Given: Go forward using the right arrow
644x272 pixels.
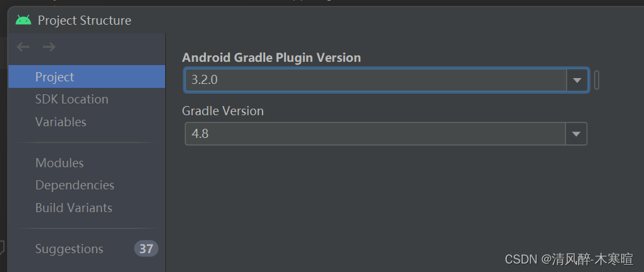Looking at the screenshot, I should [x=49, y=47].
